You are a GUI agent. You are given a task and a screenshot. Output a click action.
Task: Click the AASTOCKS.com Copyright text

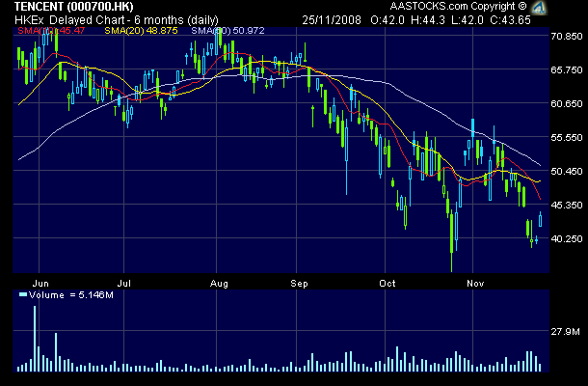458,6
